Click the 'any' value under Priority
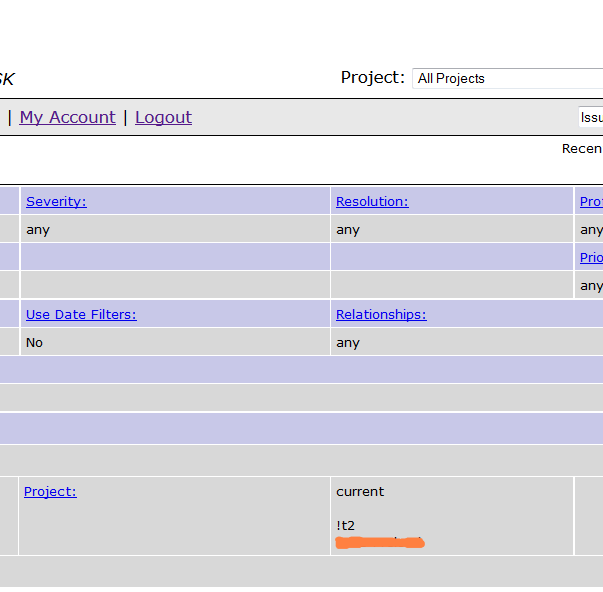This screenshot has width=603, height=592. pos(591,286)
